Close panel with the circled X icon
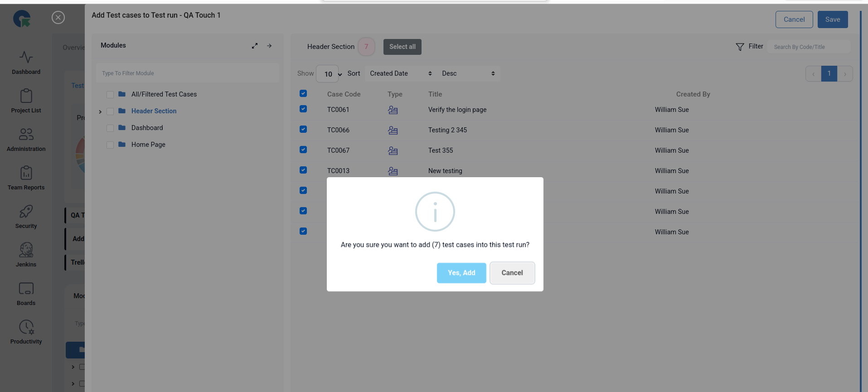 pos(58,18)
